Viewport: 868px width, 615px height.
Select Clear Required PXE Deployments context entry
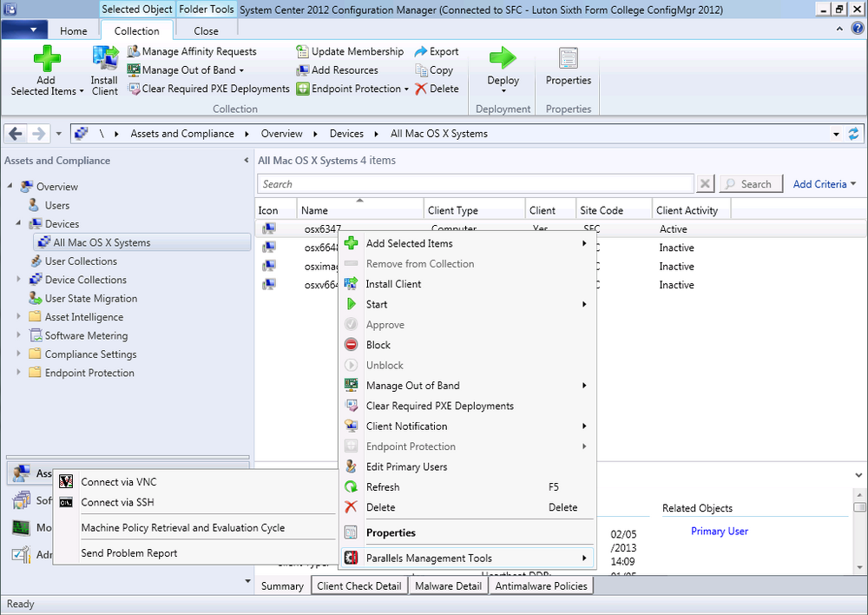click(x=439, y=407)
